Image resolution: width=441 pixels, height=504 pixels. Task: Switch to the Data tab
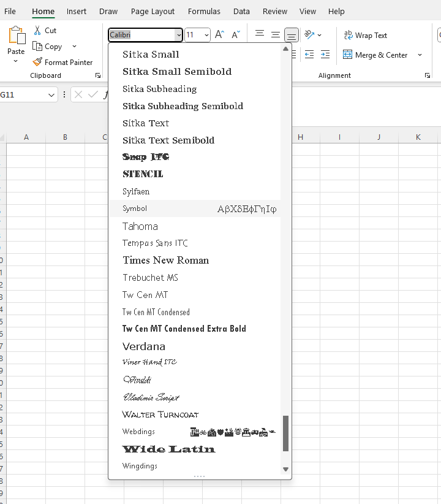pyautogui.click(x=241, y=12)
